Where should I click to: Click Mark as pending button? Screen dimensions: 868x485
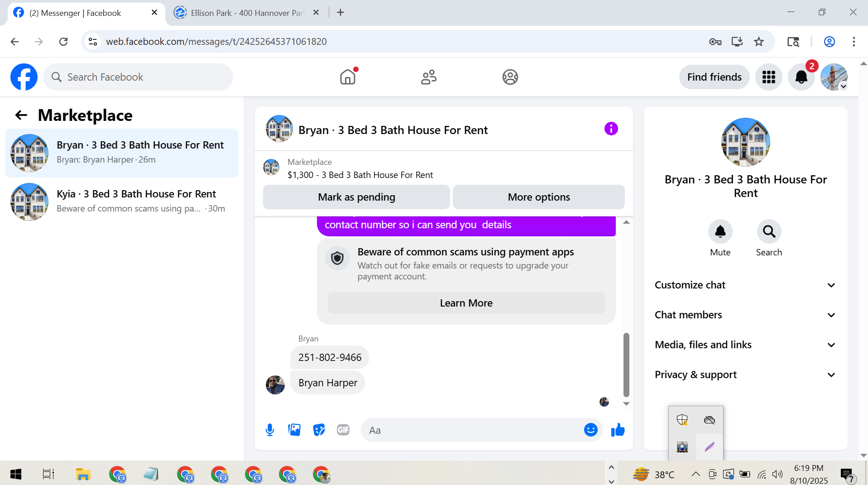coord(356,197)
